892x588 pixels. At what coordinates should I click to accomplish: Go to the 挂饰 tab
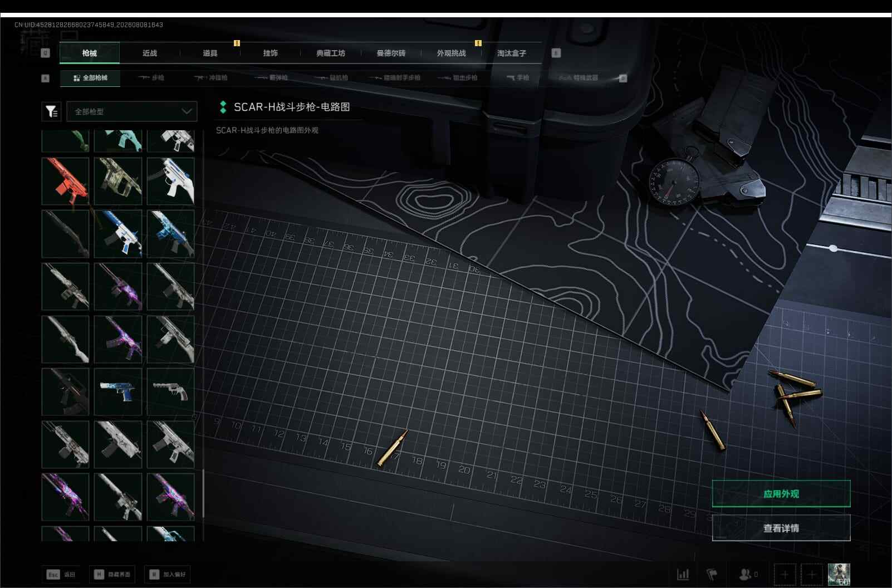[270, 53]
